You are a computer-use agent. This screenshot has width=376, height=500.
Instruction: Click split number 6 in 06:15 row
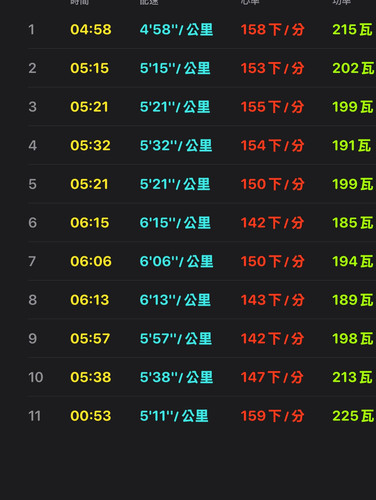point(32,223)
